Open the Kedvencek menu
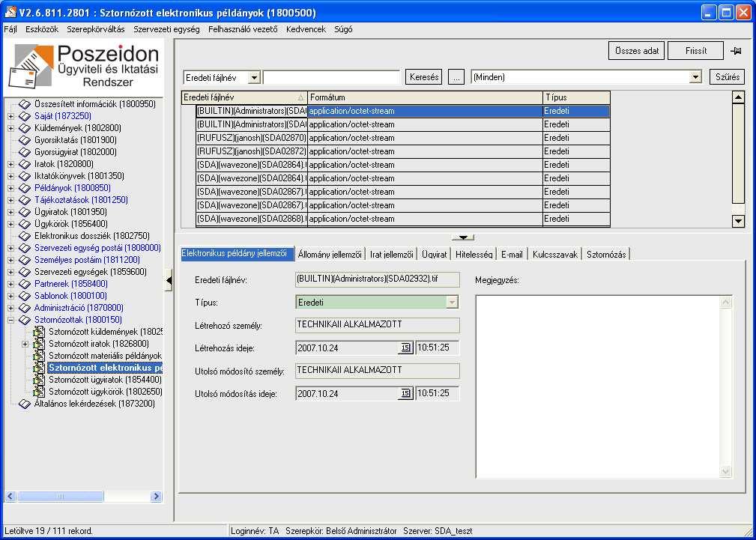This screenshot has width=756, height=540. [306, 29]
